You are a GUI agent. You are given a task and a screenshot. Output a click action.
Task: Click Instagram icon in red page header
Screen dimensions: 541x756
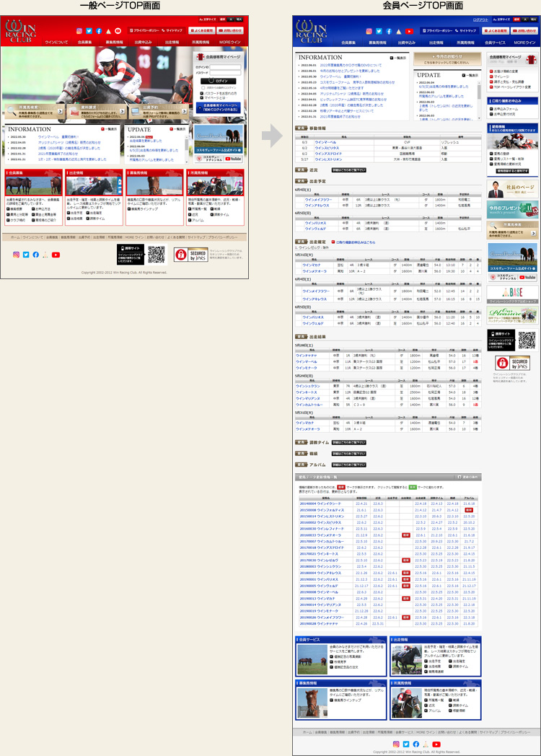[79, 32]
